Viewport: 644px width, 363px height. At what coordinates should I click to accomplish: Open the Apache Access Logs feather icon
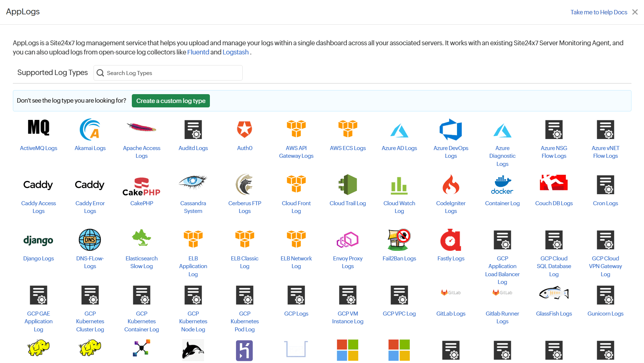pyautogui.click(x=141, y=128)
